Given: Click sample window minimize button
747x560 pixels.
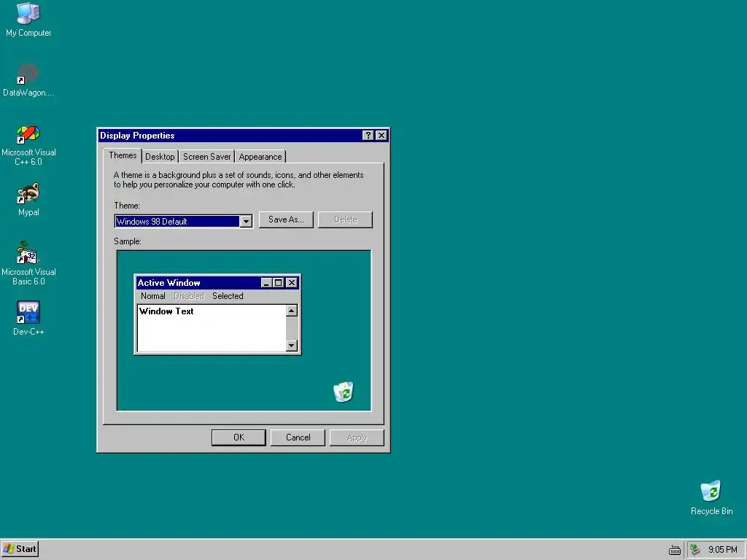Looking at the screenshot, I should 266,283.
